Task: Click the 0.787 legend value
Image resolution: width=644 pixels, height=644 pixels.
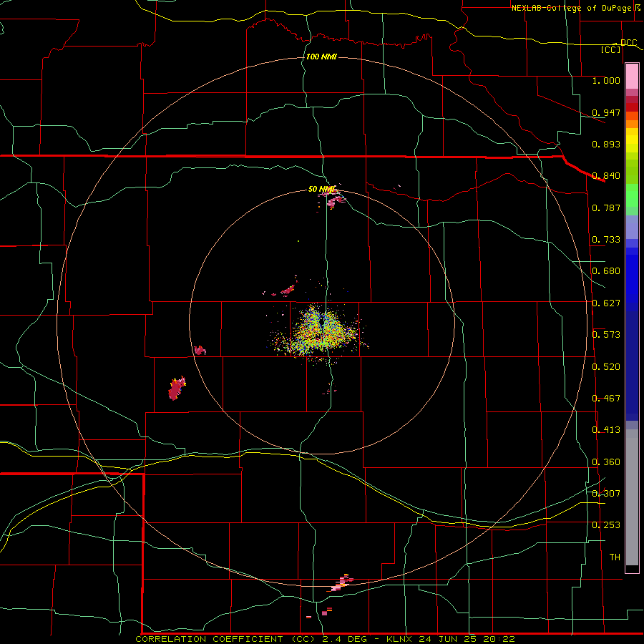Action: [606, 208]
